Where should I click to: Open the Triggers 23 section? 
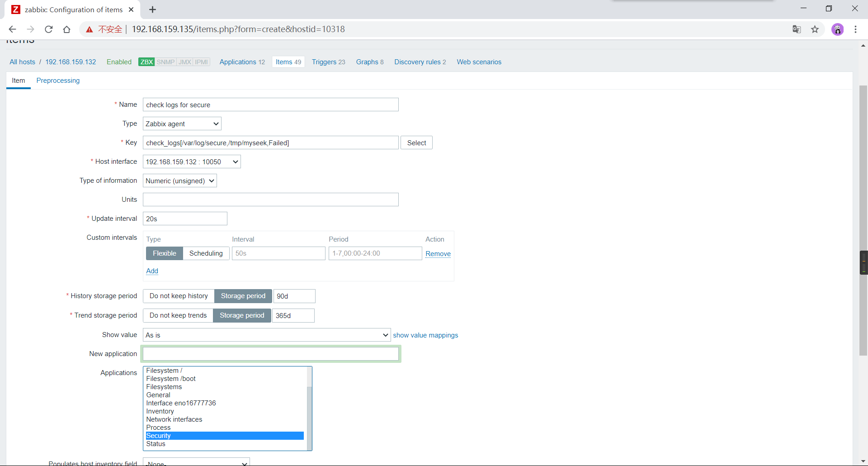(328, 62)
